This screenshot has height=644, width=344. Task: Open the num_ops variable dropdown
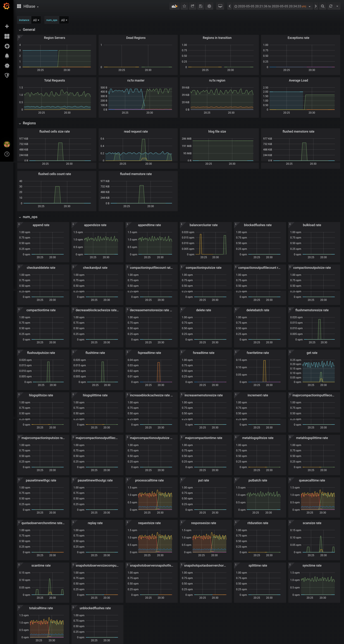64,20
